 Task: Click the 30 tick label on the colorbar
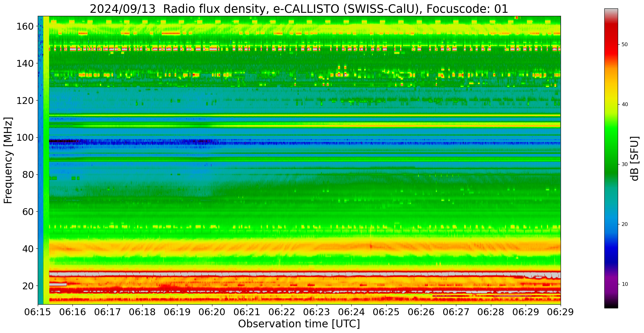(625, 164)
